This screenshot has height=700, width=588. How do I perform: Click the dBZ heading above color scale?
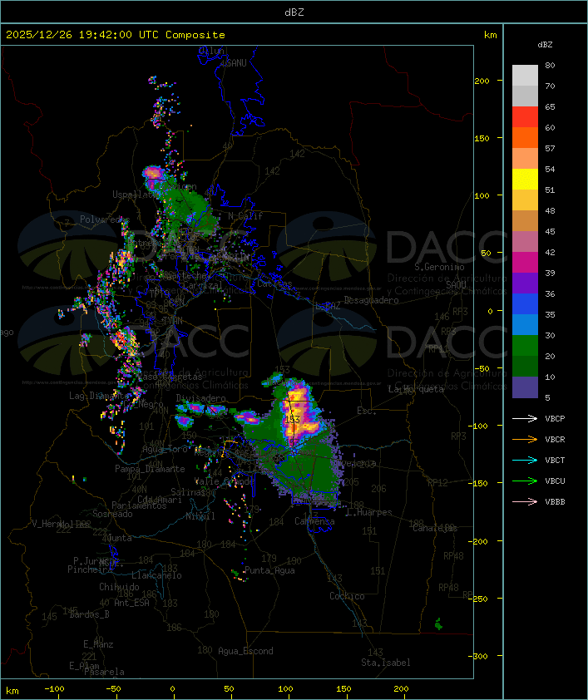(x=545, y=45)
